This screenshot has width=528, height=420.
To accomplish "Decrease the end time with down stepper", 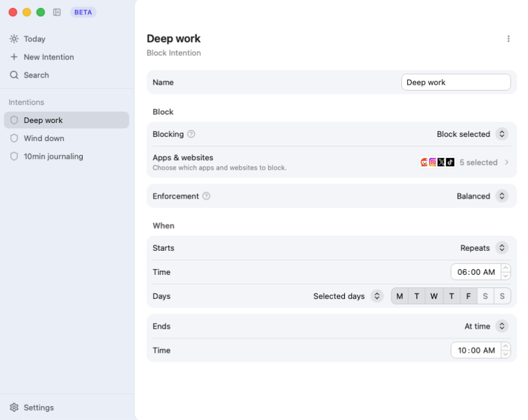I will pyautogui.click(x=506, y=355).
